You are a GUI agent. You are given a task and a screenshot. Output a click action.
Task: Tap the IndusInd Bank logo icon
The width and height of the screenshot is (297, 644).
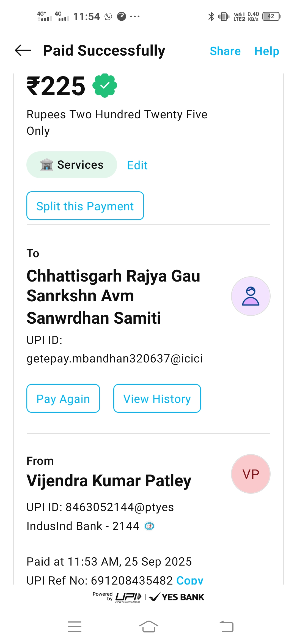click(149, 526)
